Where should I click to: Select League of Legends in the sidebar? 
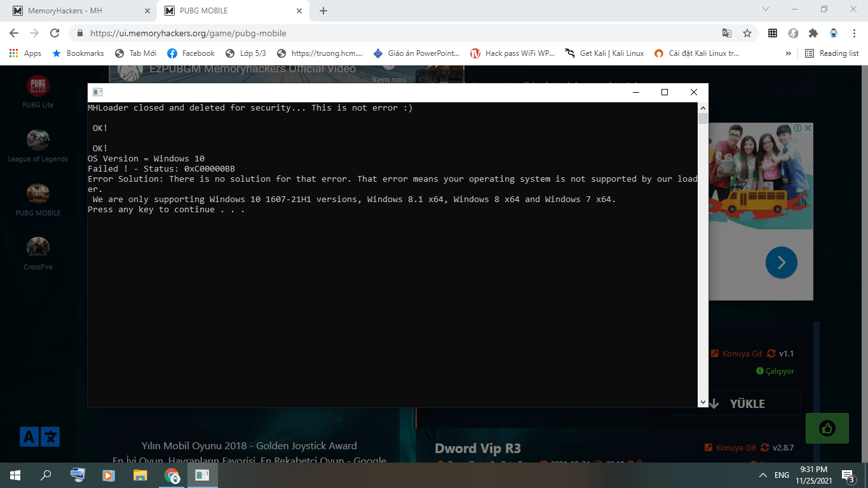point(38,146)
